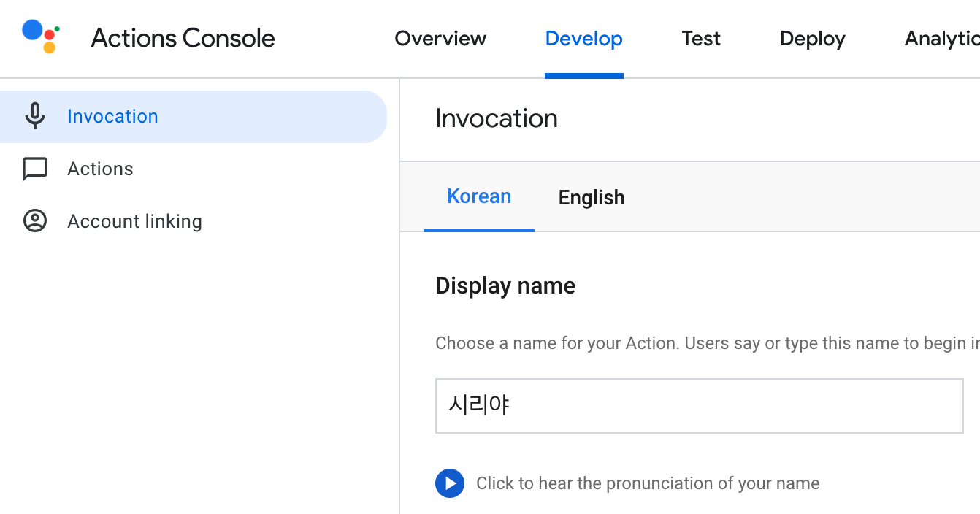Open Account linking settings

tap(134, 221)
